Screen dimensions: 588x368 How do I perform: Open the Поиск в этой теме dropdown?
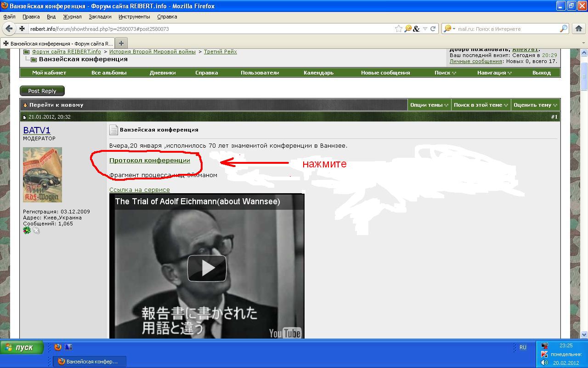(481, 105)
